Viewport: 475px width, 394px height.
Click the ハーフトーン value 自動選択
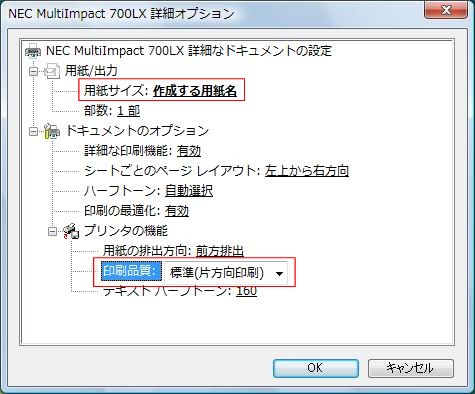(189, 191)
